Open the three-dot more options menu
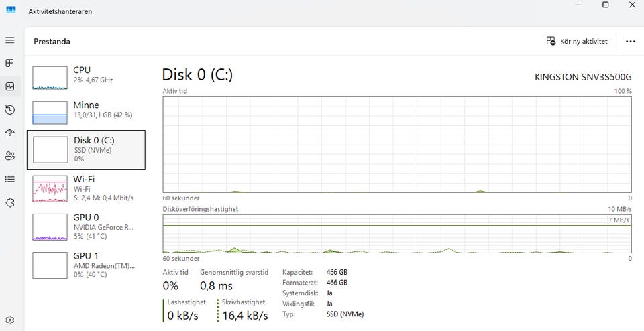The width and height of the screenshot is (644, 331). pos(630,41)
